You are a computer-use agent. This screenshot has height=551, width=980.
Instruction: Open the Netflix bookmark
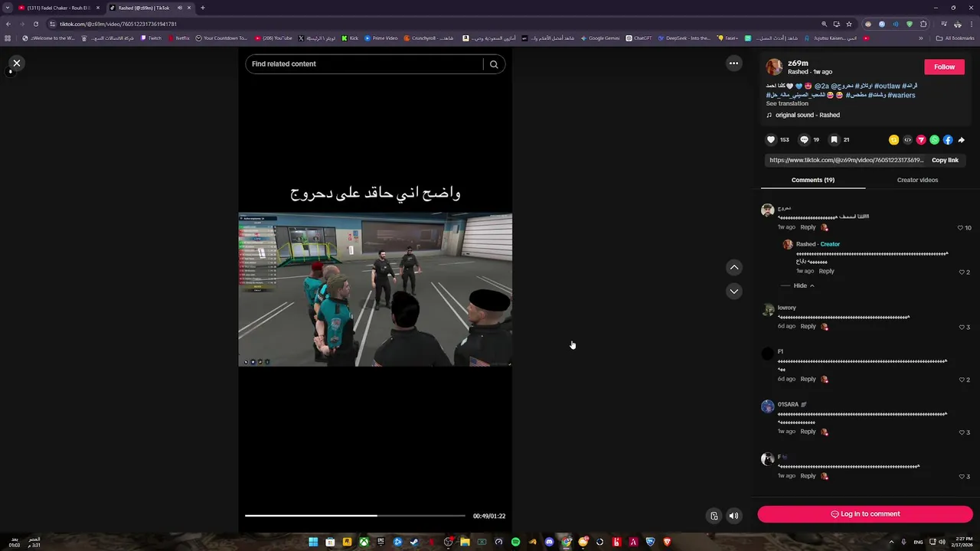[178, 38]
